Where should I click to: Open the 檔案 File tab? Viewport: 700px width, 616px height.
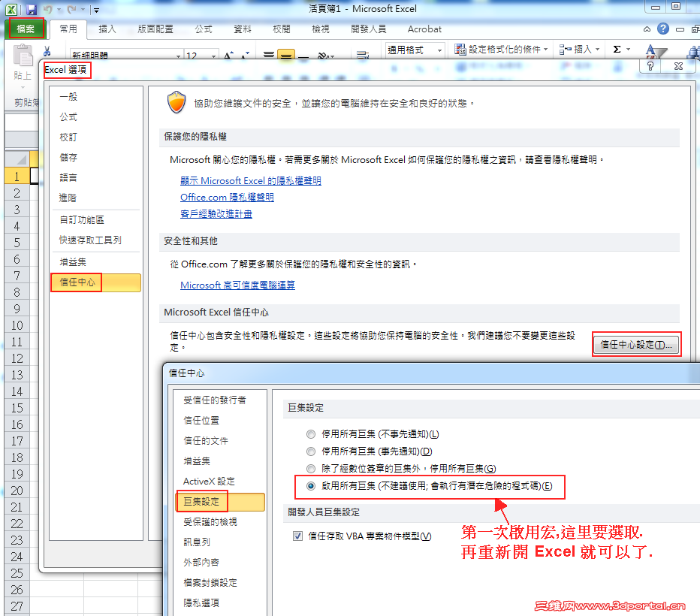click(26, 29)
